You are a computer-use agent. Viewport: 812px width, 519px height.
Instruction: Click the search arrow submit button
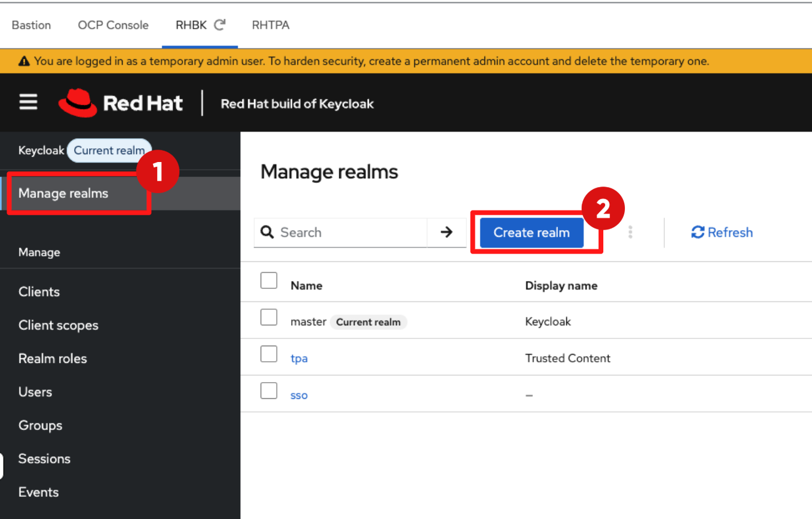click(446, 233)
